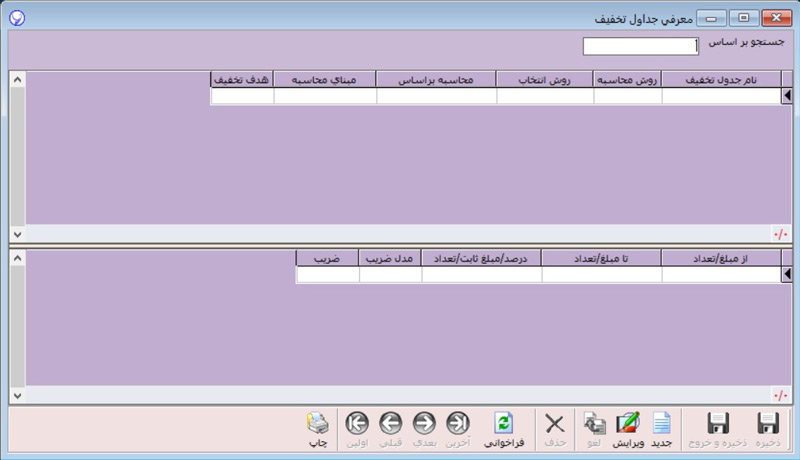The height and width of the screenshot is (460, 800).
Task: Click the New (جدید) document icon
Action: point(661,424)
